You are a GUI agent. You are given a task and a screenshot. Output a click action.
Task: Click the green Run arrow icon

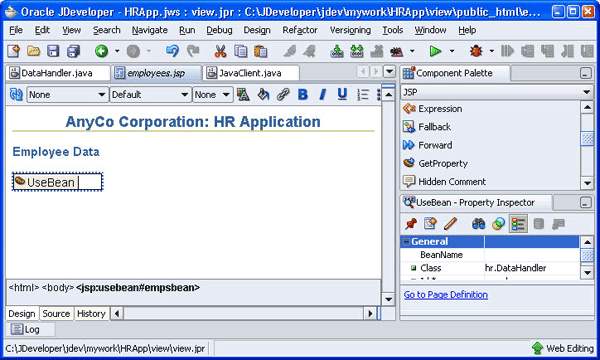click(435, 51)
